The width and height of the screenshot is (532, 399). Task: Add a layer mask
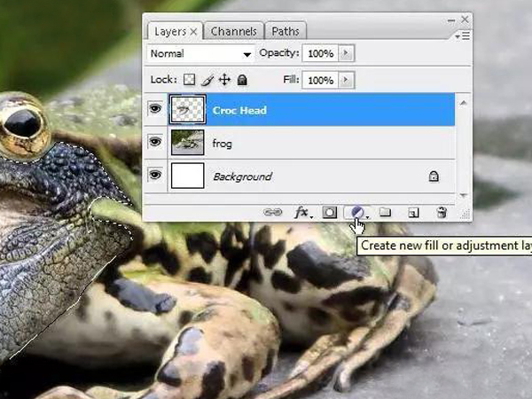click(x=329, y=213)
